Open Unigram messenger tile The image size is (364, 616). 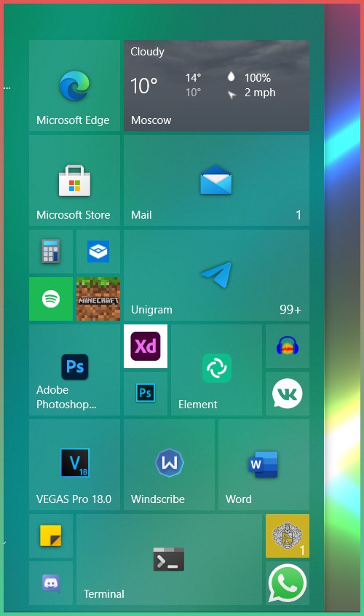[x=216, y=276]
